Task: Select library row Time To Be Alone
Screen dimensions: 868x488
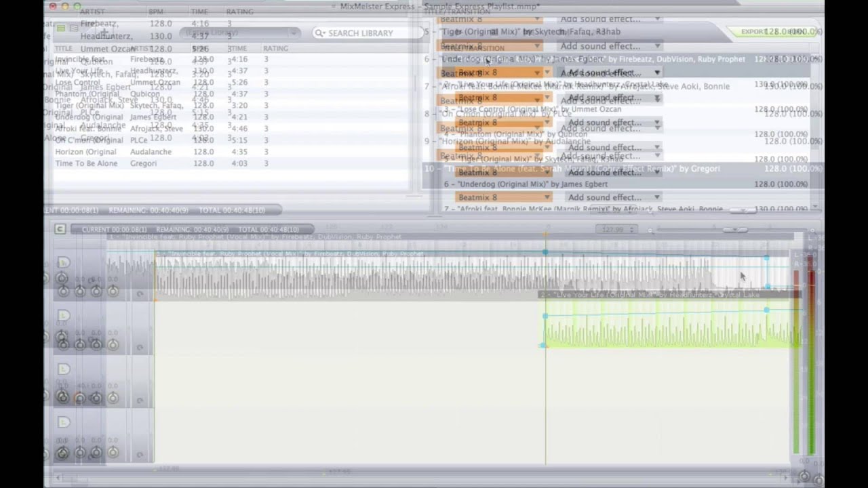Action: point(231,163)
